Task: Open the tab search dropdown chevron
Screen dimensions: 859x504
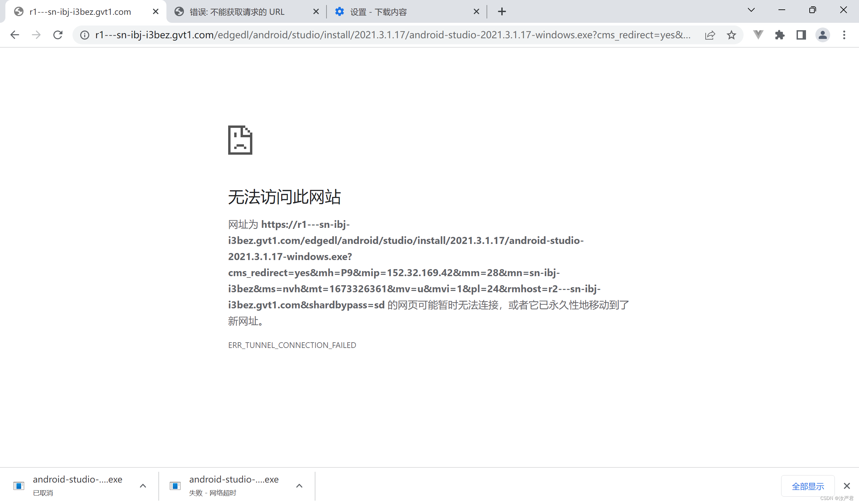Action: (x=751, y=10)
